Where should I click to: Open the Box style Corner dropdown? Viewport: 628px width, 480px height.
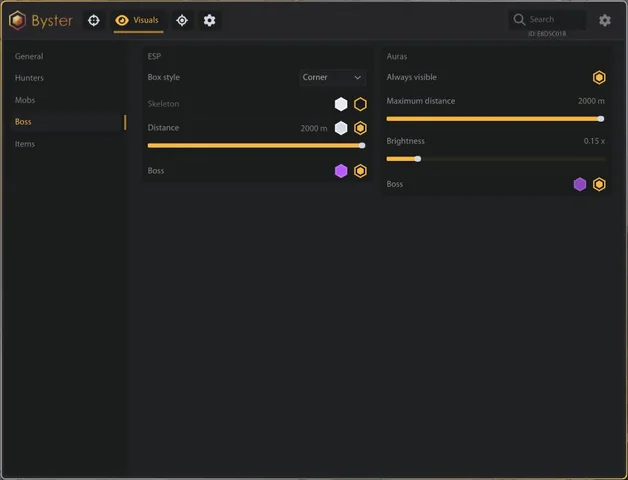point(332,77)
